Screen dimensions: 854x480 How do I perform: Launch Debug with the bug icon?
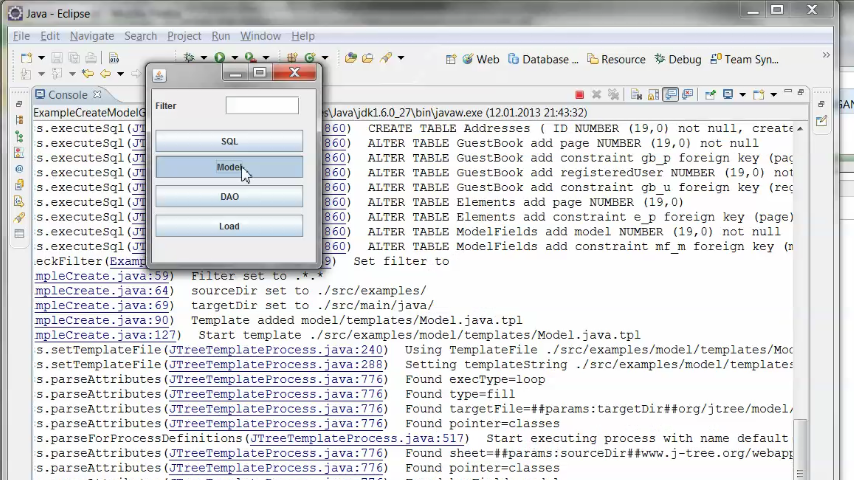[189, 58]
